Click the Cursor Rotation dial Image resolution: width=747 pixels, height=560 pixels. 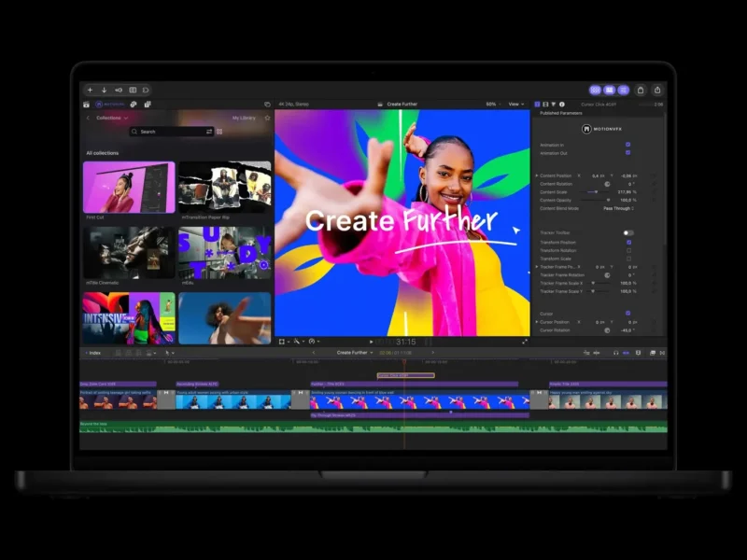point(607,330)
